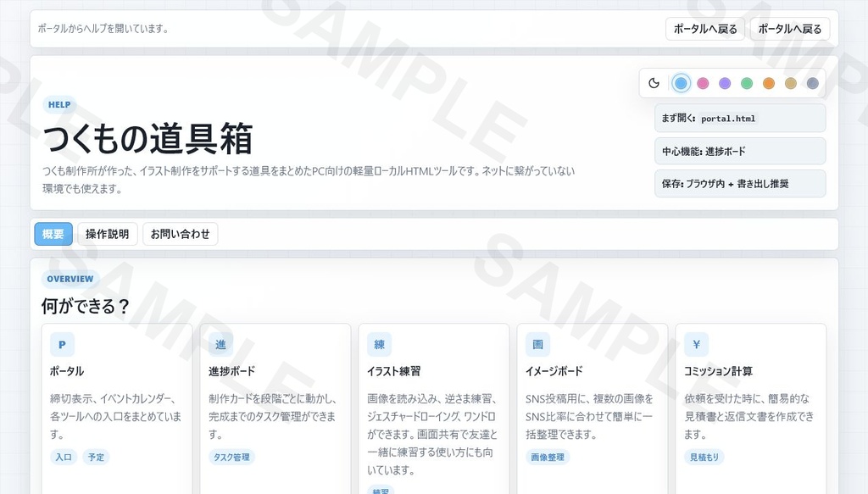Click the コミッション計算 card title
The image size is (868, 494).
click(x=719, y=371)
